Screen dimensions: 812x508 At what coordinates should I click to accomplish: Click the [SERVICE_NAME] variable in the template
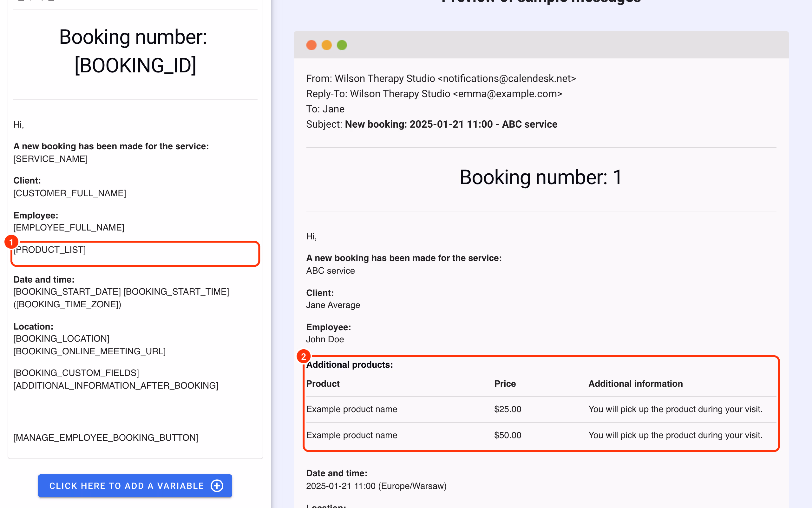click(x=50, y=159)
